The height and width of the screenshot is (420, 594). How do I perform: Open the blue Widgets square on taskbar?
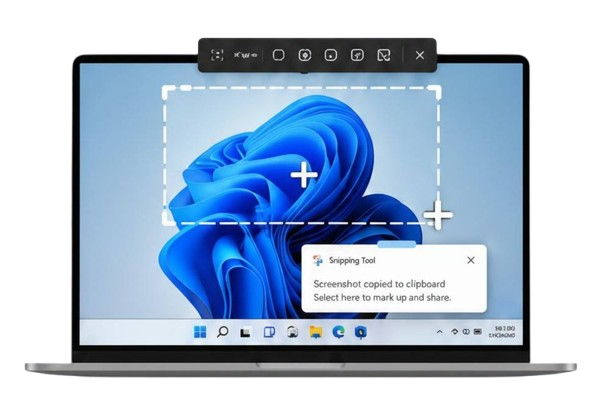[269, 332]
